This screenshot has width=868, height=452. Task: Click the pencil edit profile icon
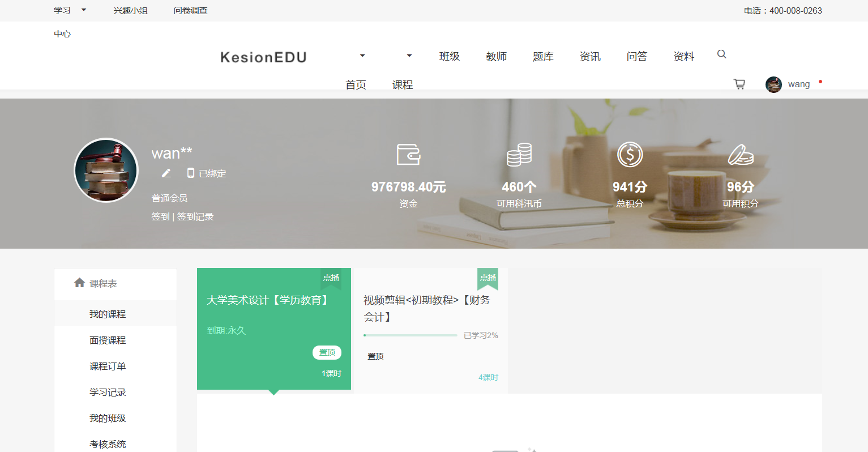(x=166, y=173)
